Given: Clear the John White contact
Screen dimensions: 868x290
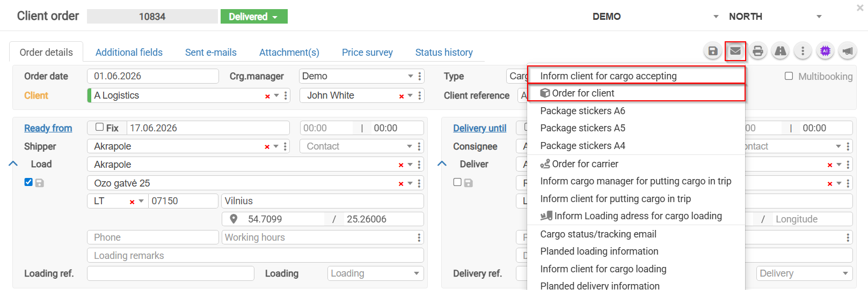Looking at the screenshot, I should click(x=402, y=96).
